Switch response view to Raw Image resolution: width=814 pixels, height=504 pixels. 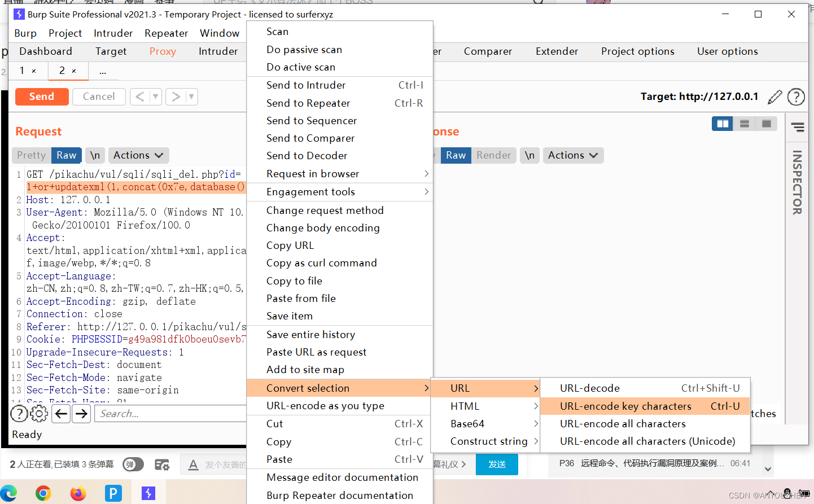click(x=456, y=155)
